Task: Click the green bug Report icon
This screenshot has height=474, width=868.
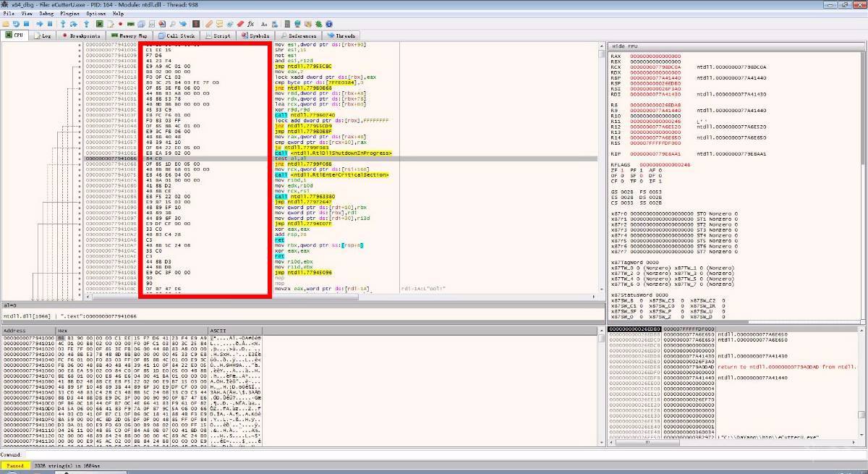Action: 318,24
